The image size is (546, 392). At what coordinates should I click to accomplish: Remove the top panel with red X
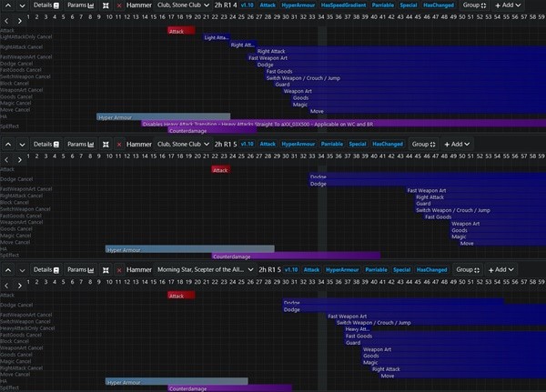pyautogui.click(x=119, y=5)
